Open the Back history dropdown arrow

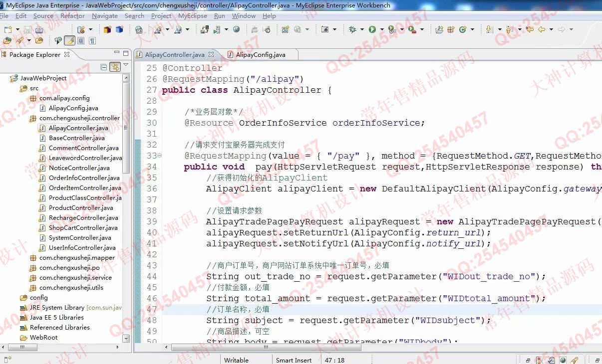[x=551, y=29]
